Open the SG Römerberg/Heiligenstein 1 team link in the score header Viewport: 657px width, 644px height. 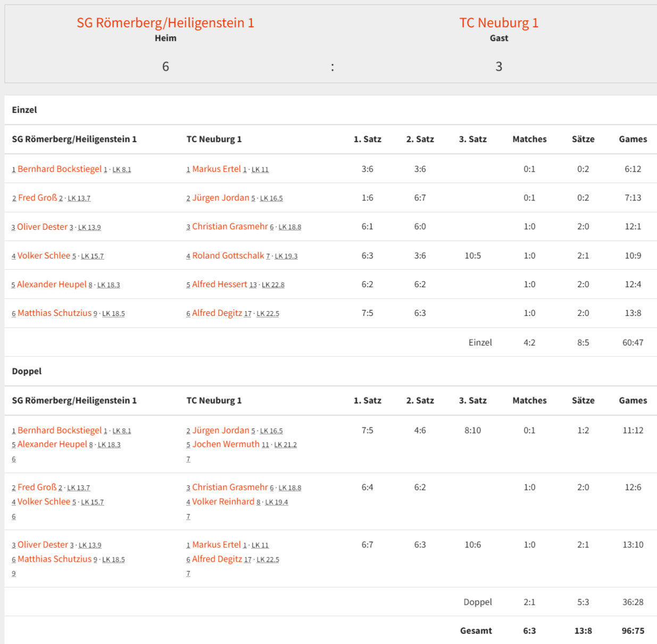[x=165, y=23]
